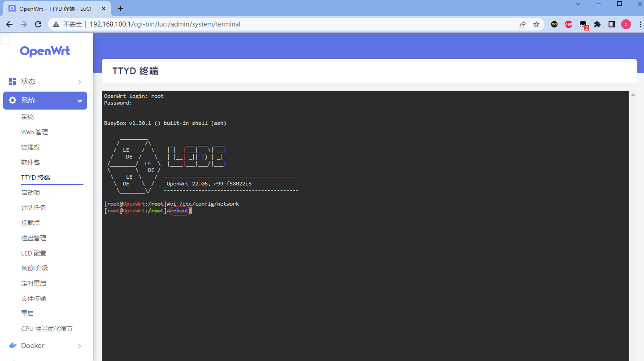Open the 系统 submenu item
644x361 pixels.
[27, 117]
